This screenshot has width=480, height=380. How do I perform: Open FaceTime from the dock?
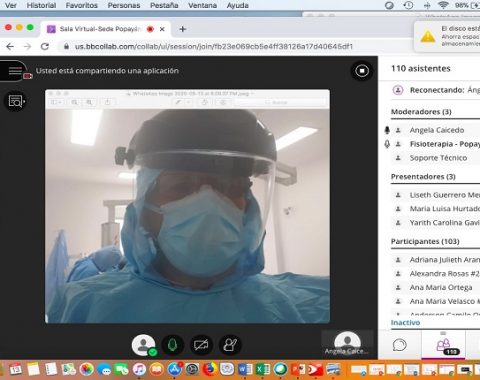click(121, 369)
